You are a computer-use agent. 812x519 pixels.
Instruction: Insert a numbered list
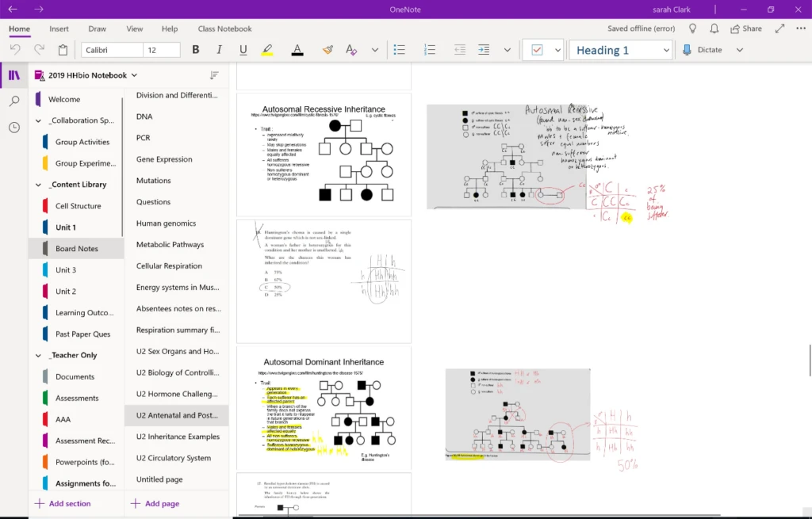point(430,50)
